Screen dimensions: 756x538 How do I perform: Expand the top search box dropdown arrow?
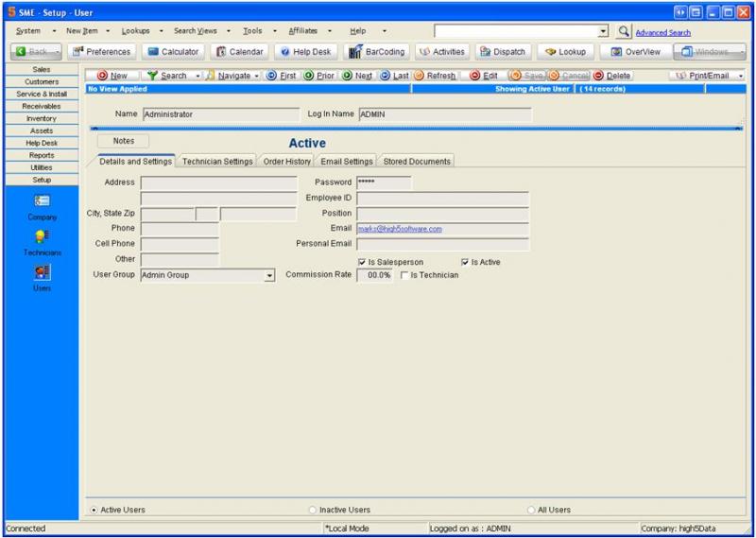603,31
